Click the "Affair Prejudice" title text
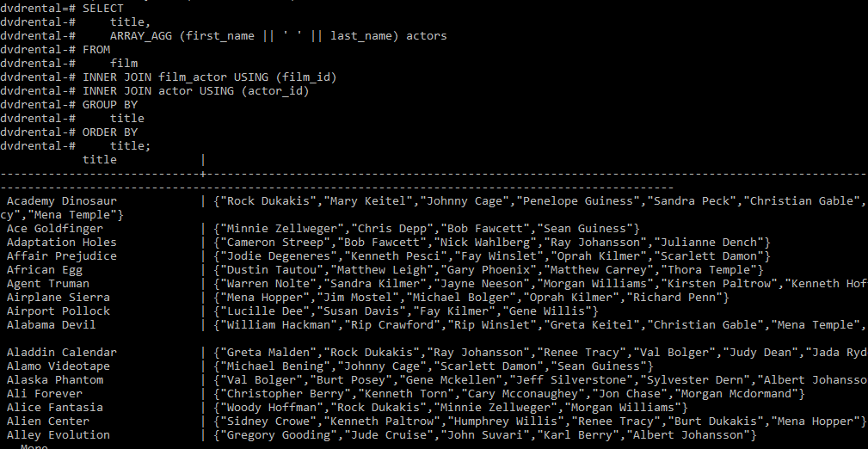 [x=61, y=256]
